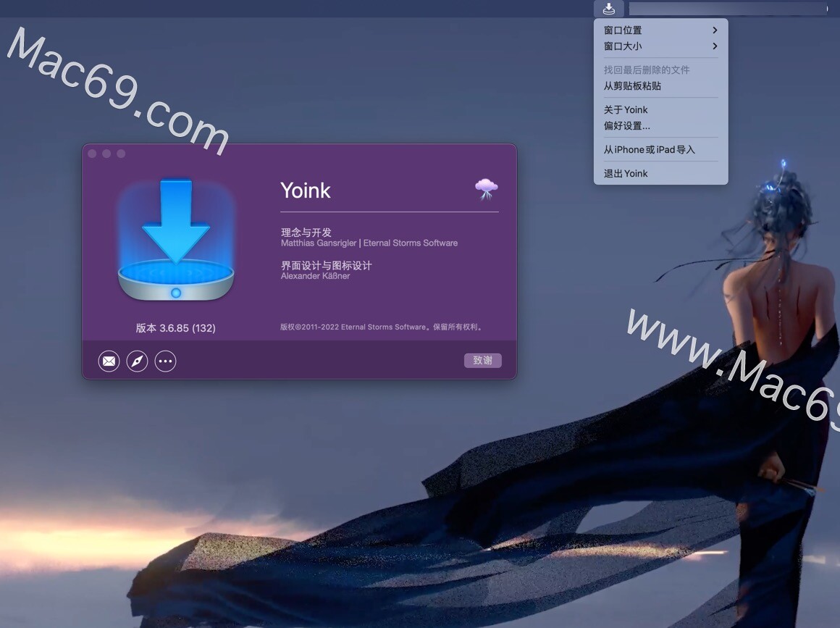Click the Yoink status bar drop icon
Image resolution: width=840 pixels, height=628 pixels.
[608, 9]
